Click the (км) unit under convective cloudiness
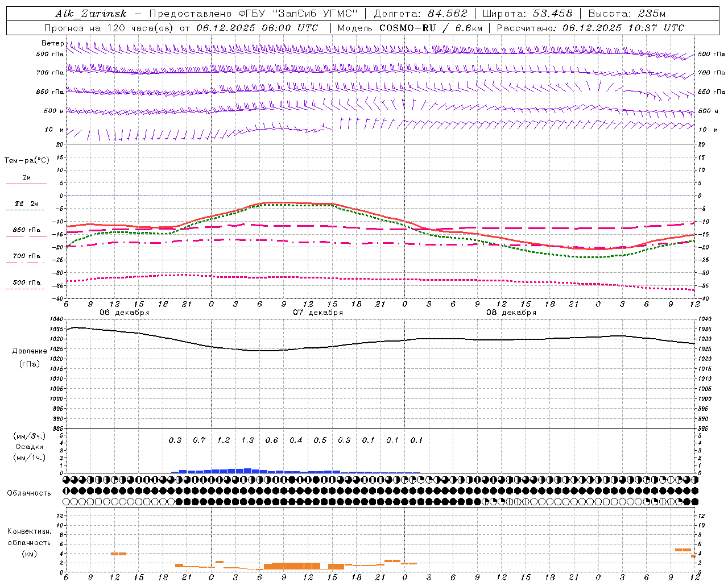Image resolution: width=728 pixels, height=582 pixels. (30, 554)
